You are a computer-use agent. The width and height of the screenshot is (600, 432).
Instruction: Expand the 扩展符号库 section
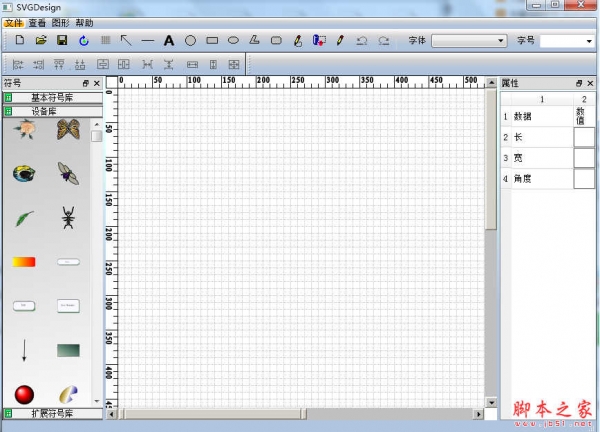pos(53,413)
